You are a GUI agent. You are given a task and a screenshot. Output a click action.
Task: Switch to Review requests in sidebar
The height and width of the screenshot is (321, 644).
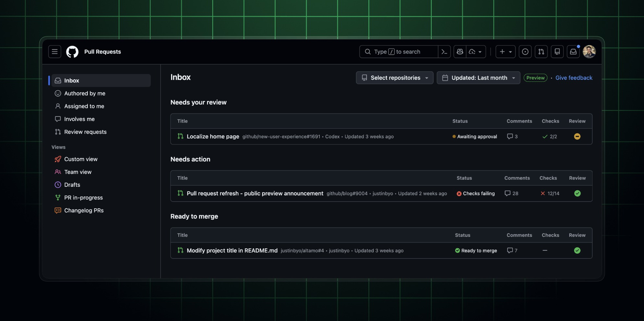(x=85, y=132)
